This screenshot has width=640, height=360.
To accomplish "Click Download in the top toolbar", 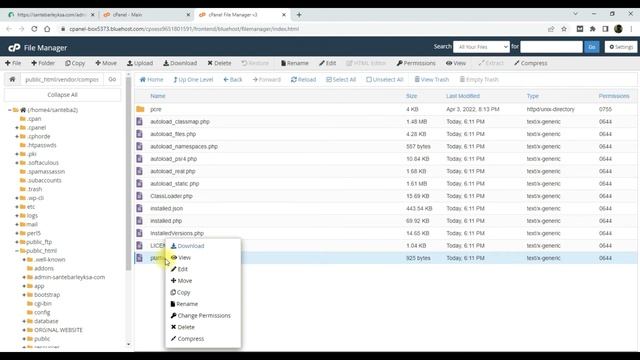I will [x=180, y=63].
